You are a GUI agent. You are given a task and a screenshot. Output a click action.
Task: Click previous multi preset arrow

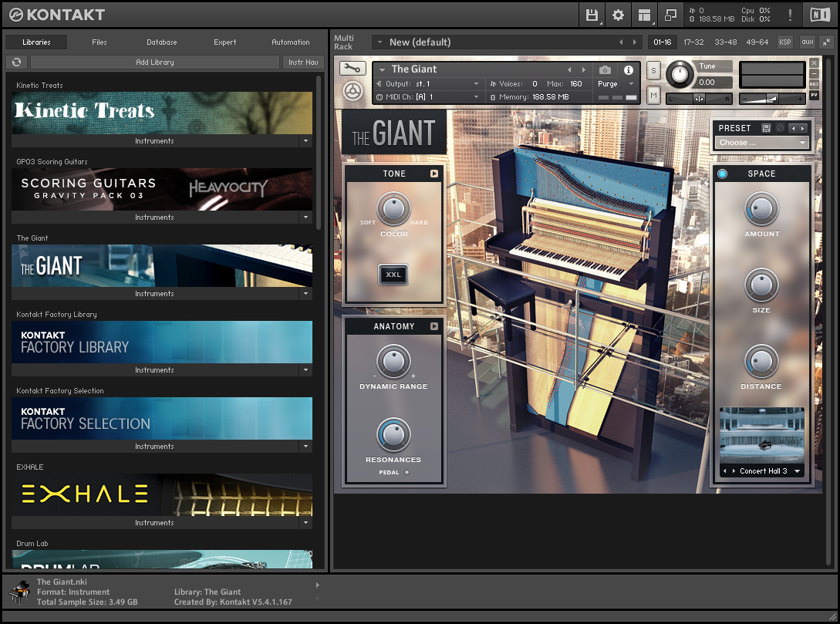tap(621, 42)
